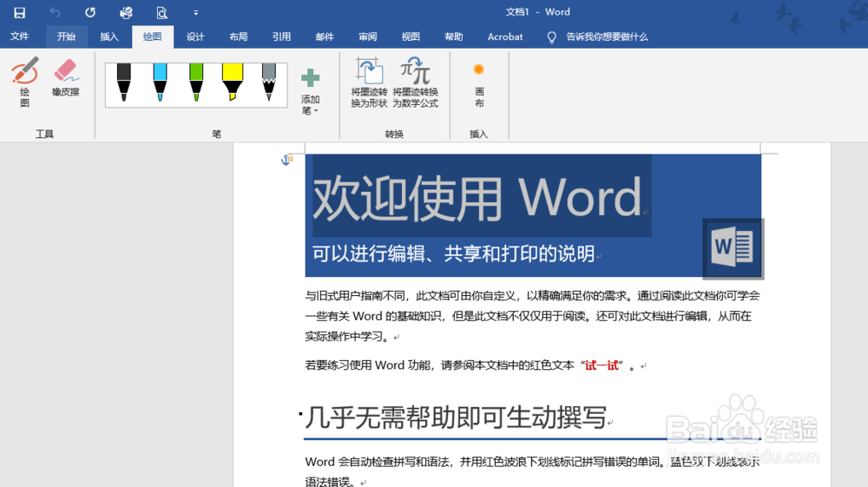The height and width of the screenshot is (487, 868).
Task: Select the 橡皮擦 eraser tool
Action: coord(66,77)
